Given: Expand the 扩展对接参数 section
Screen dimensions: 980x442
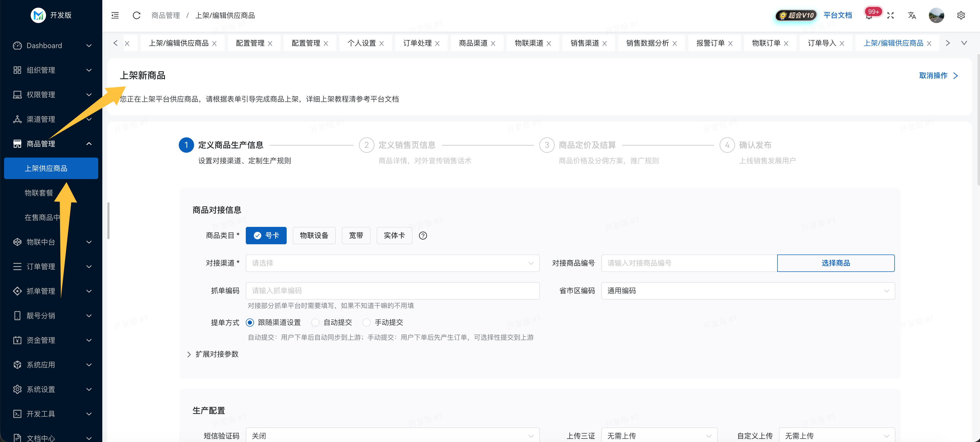Looking at the screenshot, I should tap(213, 354).
